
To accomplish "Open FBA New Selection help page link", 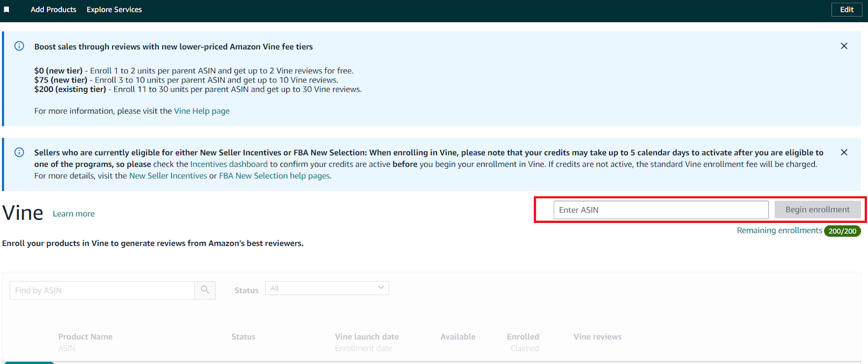I will point(274,176).
